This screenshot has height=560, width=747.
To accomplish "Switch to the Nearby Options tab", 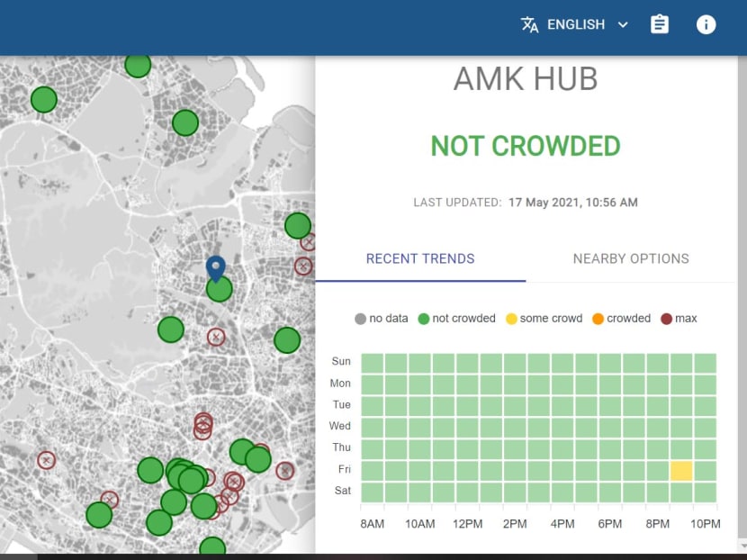I will tap(631, 258).
